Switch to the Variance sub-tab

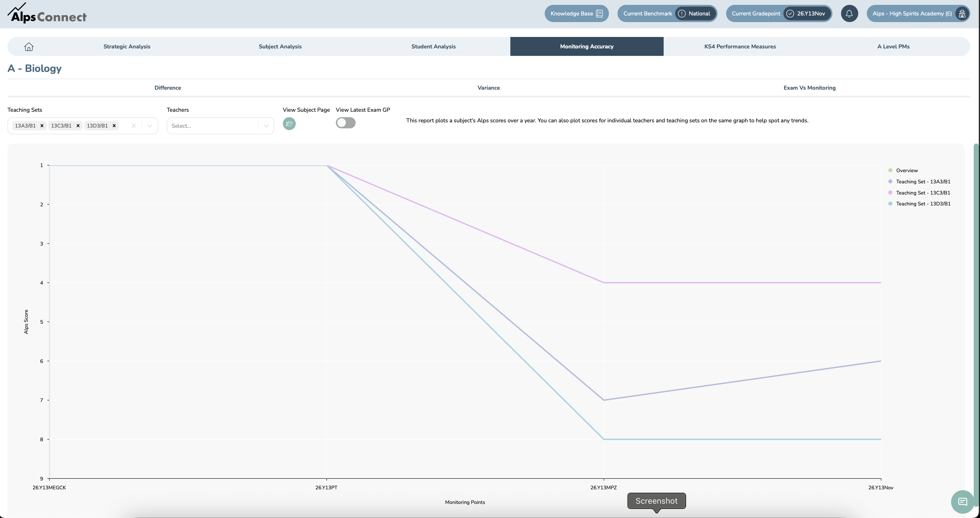pyautogui.click(x=489, y=87)
